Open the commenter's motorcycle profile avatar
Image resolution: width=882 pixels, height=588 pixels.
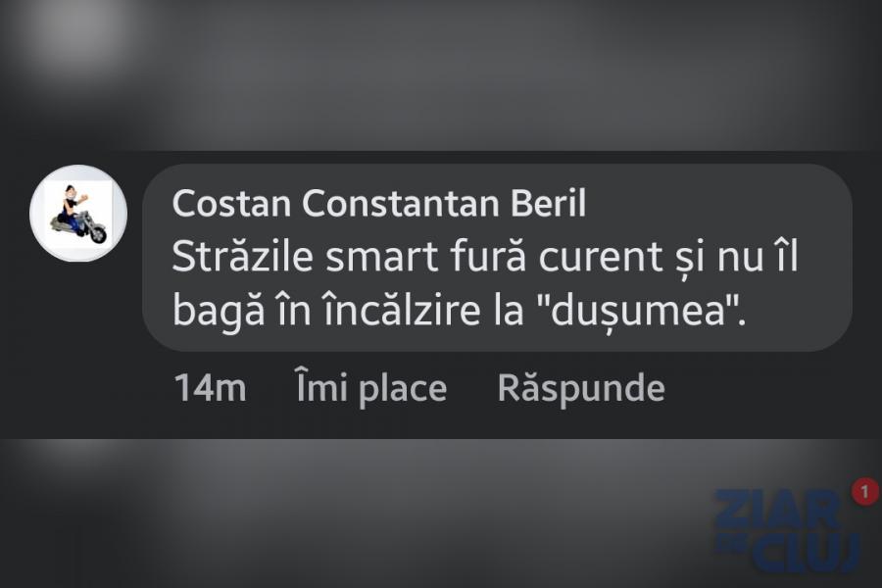[x=78, y=213]
